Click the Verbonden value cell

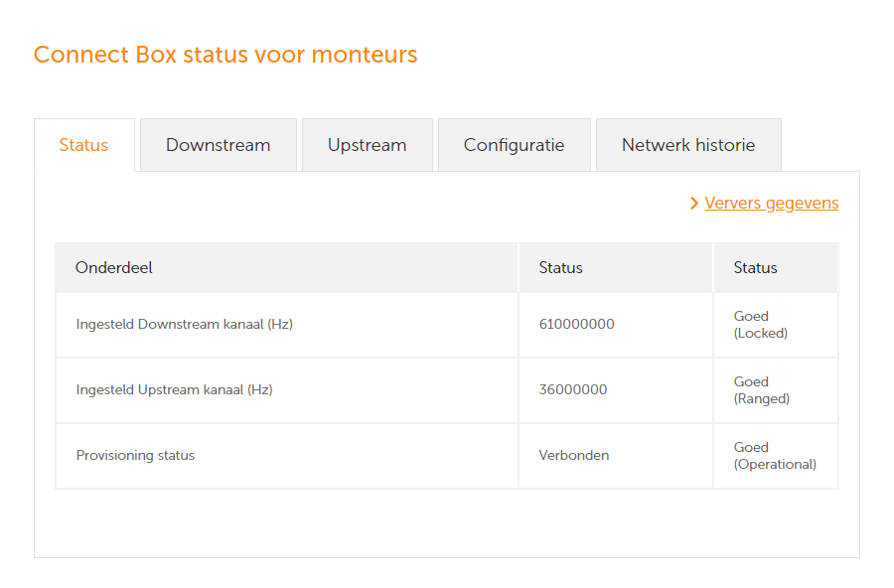coord(616,456)
